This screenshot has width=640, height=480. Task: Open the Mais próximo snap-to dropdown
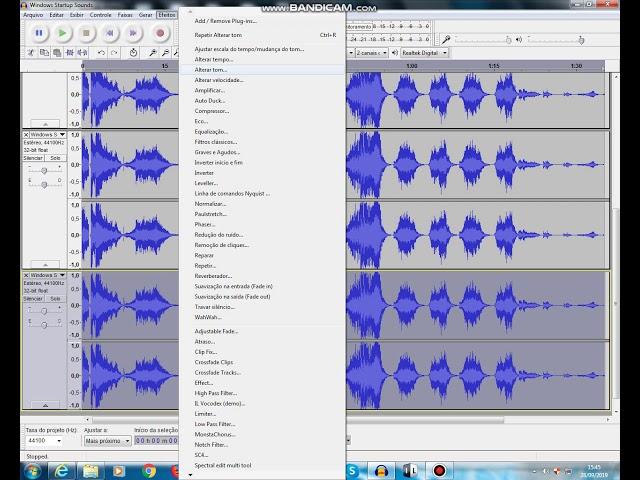point(107,441)
